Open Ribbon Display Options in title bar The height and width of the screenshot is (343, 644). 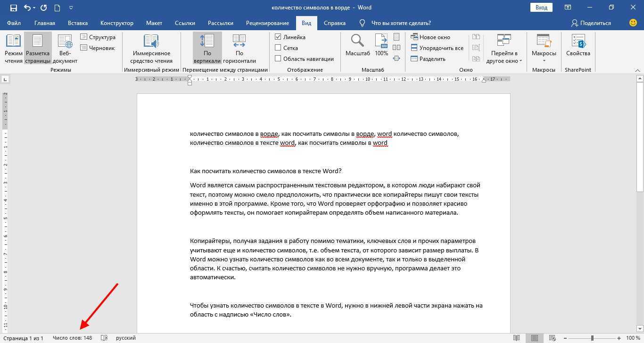pyautogui.click(x=568, y=8)
